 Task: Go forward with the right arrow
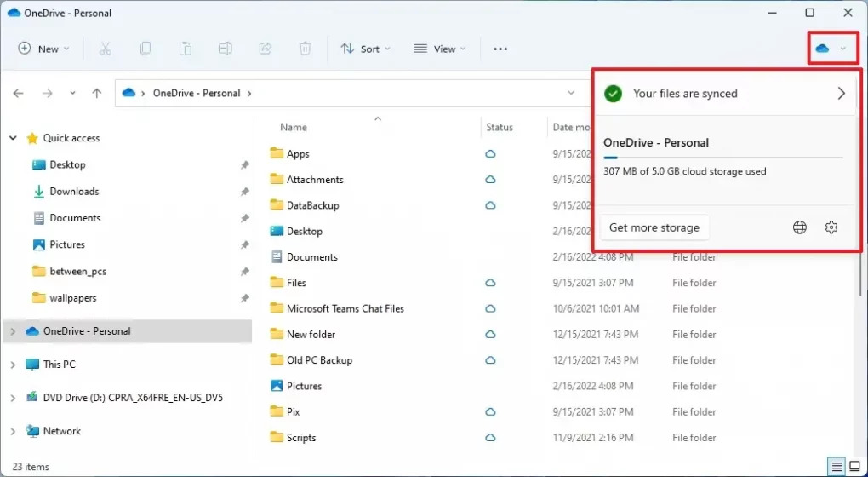pos(48,93)
